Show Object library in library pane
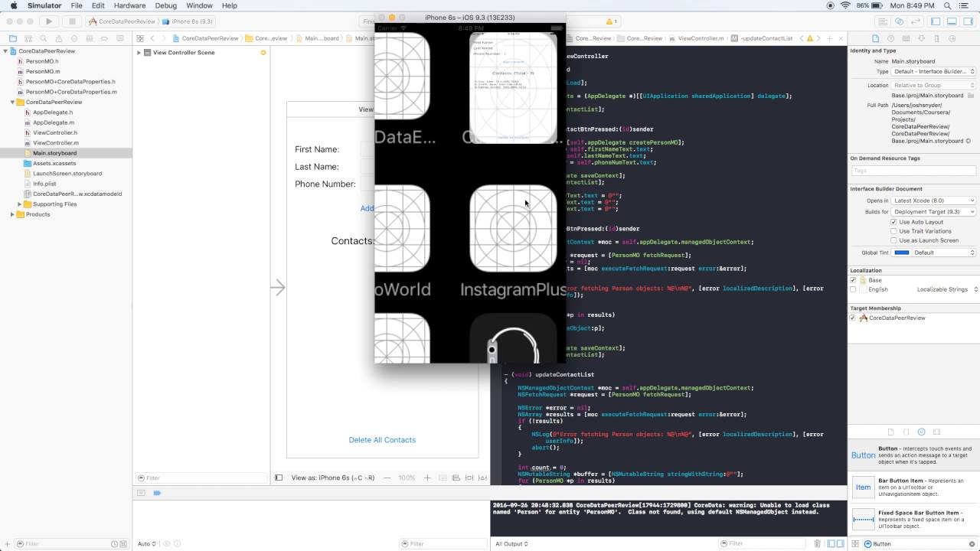 coord(921,432)
